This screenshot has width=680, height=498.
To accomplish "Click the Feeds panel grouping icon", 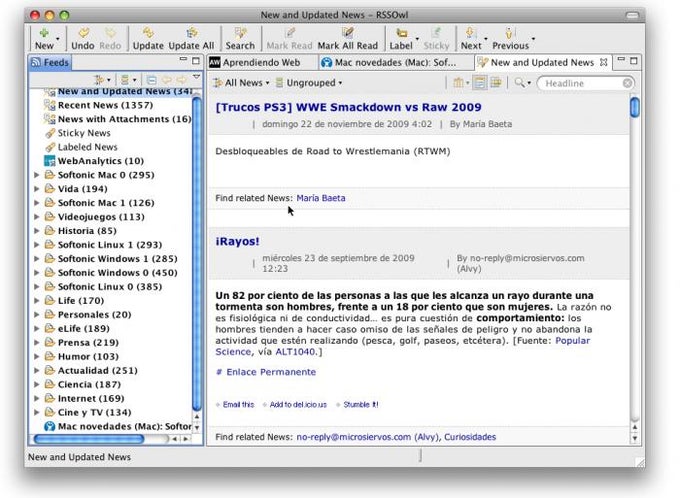I will 125,80.
